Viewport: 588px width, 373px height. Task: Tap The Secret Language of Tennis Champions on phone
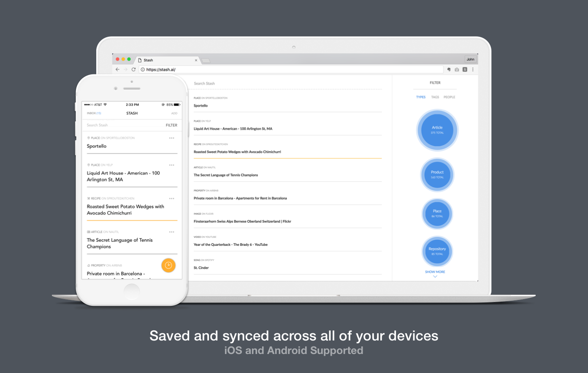(119, 243)
